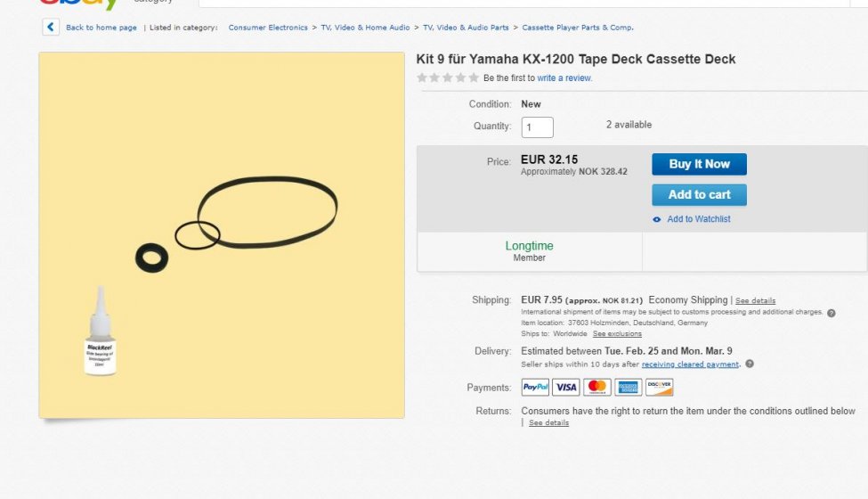This screenshot has width=868, height=499.
Task: Click the PayPal payment icon
Action: (x=535, y=387)
